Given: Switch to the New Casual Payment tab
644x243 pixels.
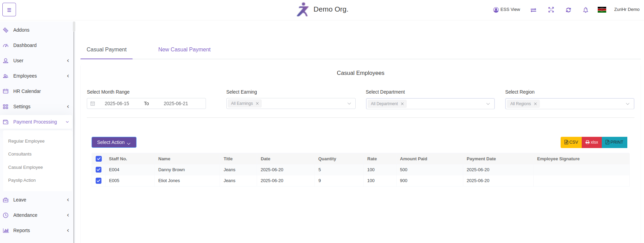Looking at the screenshot, I should click(184, 50).
